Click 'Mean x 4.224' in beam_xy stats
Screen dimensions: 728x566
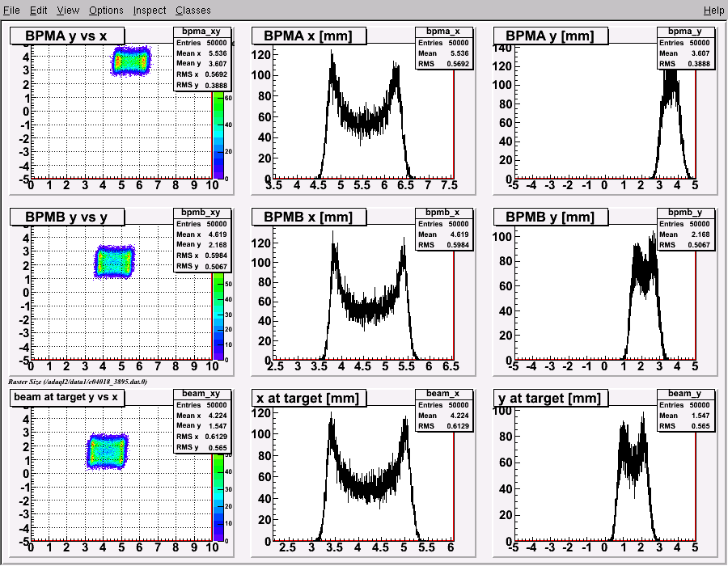201,416
